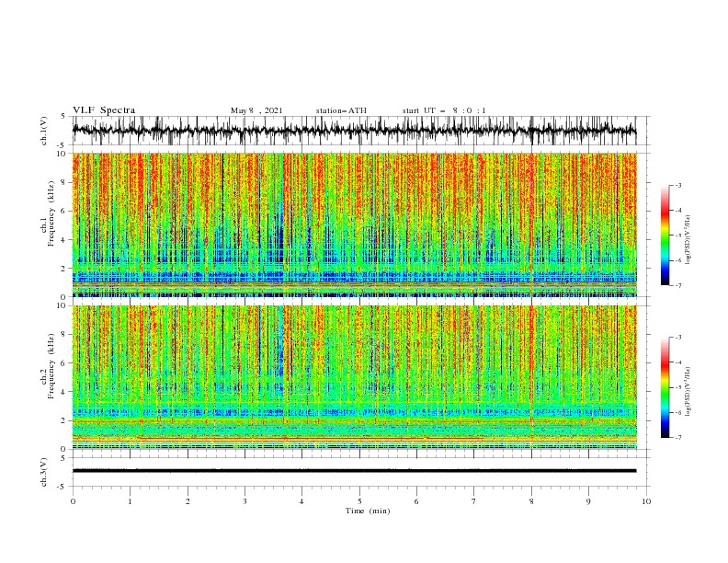The width and height of the screenshot is (728, 563).
Task: Click the "6" kHz tick of ch.1 spectrogram
Action: pos(65,211)
